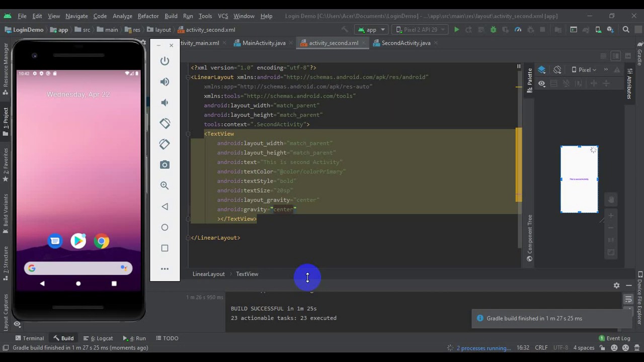Viewport: 644px width, 362px height.
Task: Run the app with green play button
Action: point(456,30)
